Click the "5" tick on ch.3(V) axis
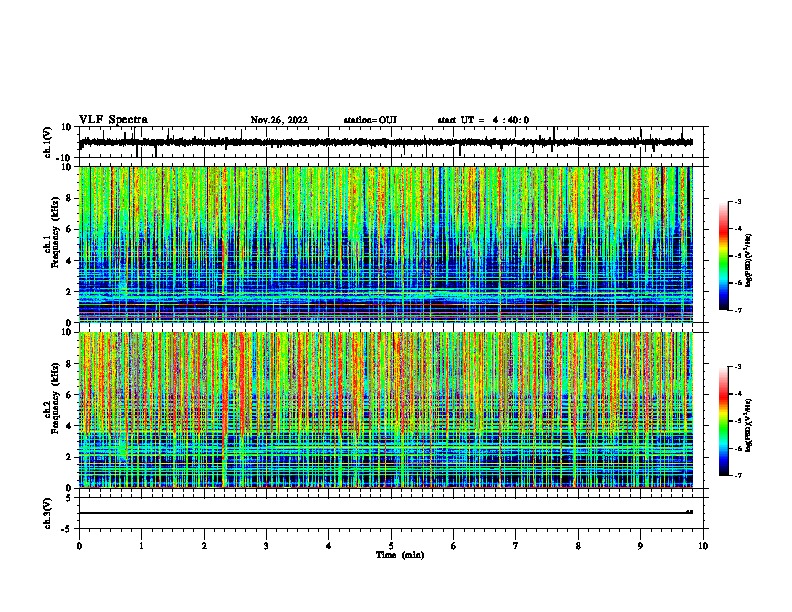 (69, 498)
